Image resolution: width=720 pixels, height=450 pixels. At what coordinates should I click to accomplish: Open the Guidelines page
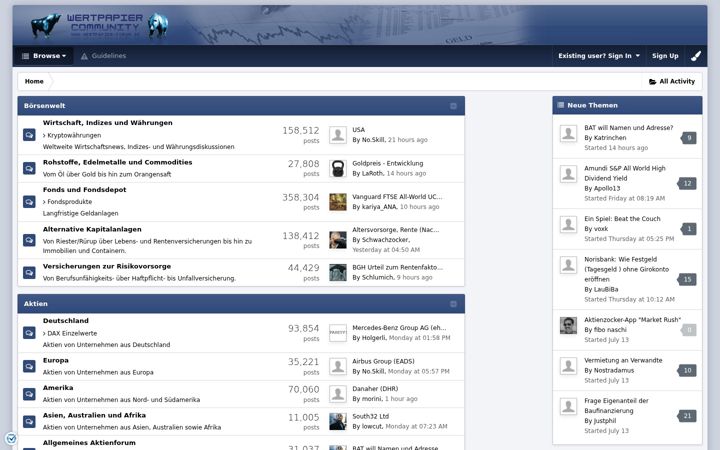(103, 56)
